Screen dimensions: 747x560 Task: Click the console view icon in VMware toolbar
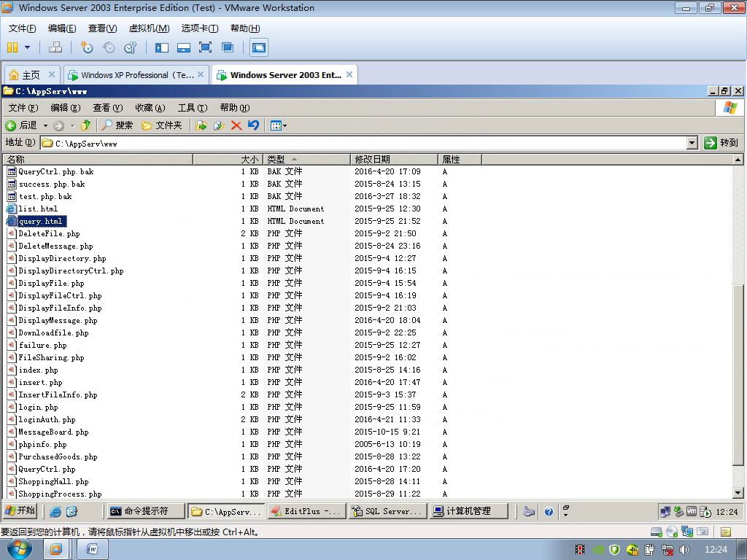point(259,47)
